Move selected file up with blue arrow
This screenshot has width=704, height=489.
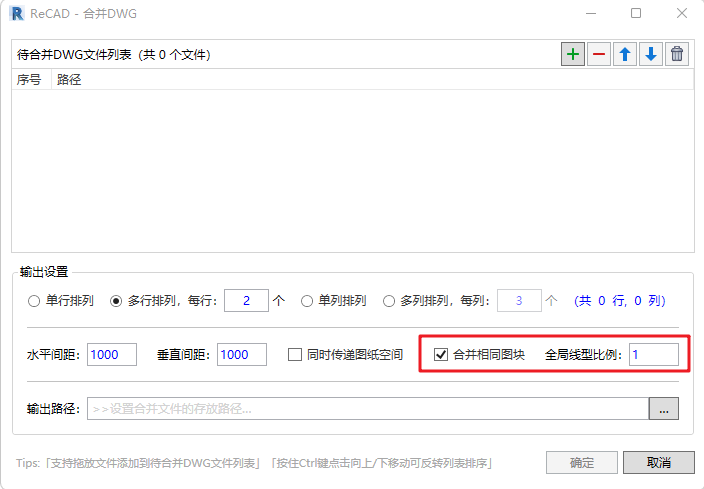pyautogui.click(x=625, y=54)
